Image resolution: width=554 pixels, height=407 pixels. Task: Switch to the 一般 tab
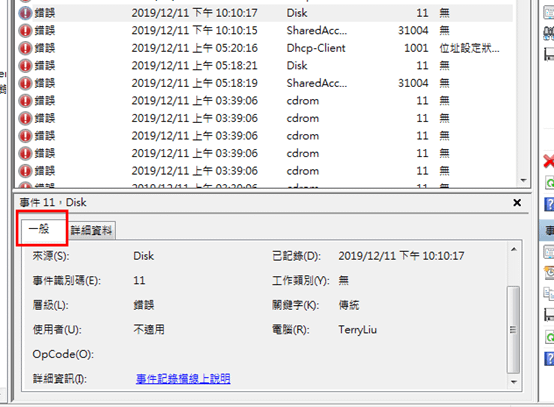click(x=39, y=229)
